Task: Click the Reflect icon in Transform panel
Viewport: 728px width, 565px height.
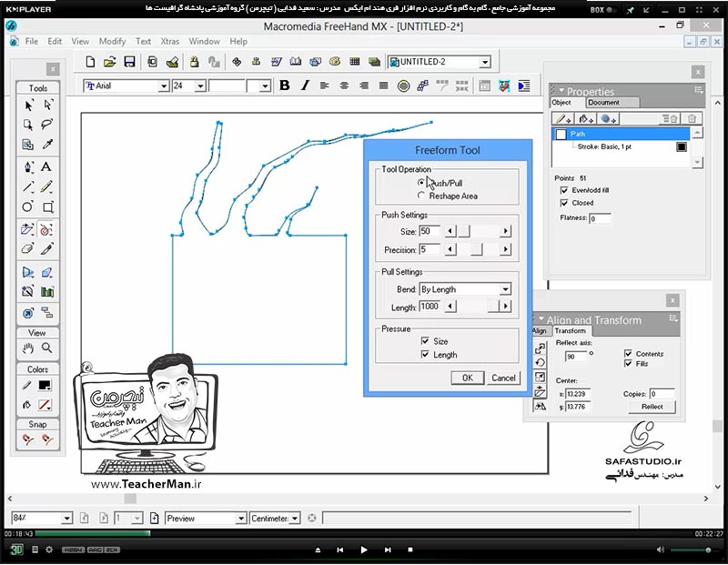Action: coord(540,406)
